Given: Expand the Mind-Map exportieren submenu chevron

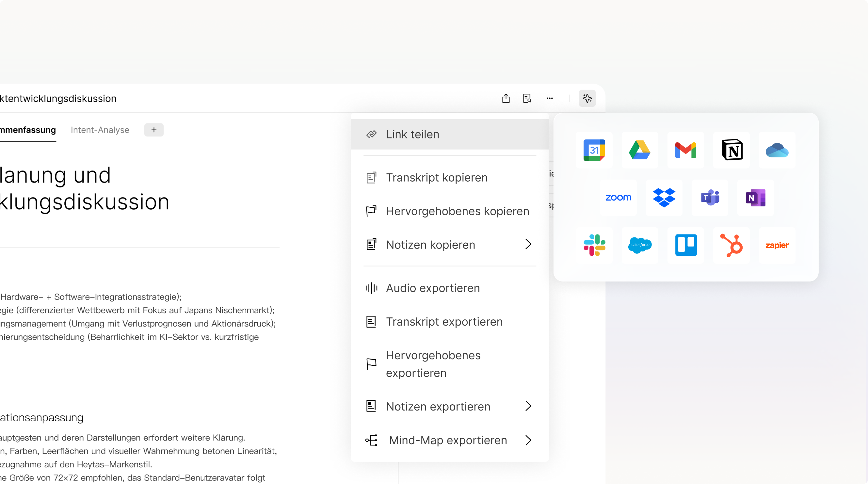Looking at the screenshot, I should 528,440.
